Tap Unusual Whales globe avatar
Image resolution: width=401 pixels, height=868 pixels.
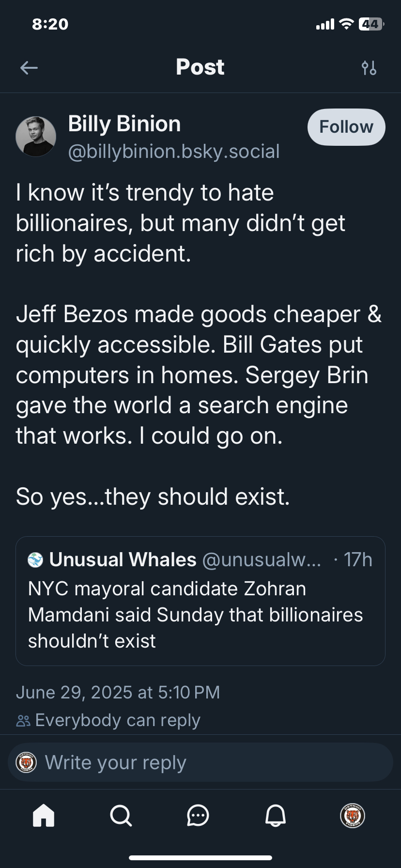click(36, 560)
